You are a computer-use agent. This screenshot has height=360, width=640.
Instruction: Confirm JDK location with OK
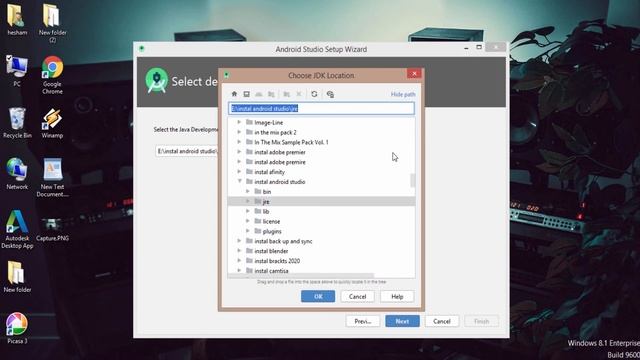point(318,296)
